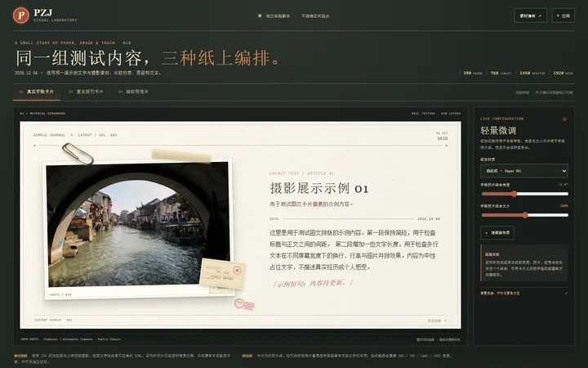
Task: Click the 390 PHONE width label
Action: (x=473, y=73)
